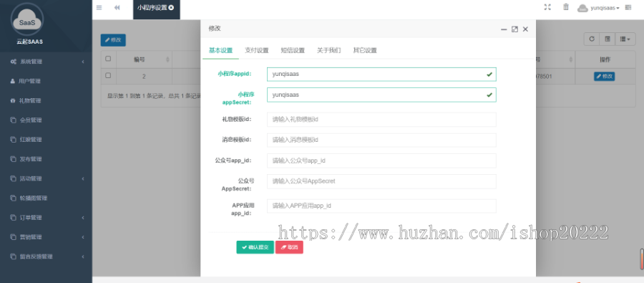Close the 小程序设置 tab via its x icon
This screenshot has height=283, width=644.
click(x=171, y=7)
